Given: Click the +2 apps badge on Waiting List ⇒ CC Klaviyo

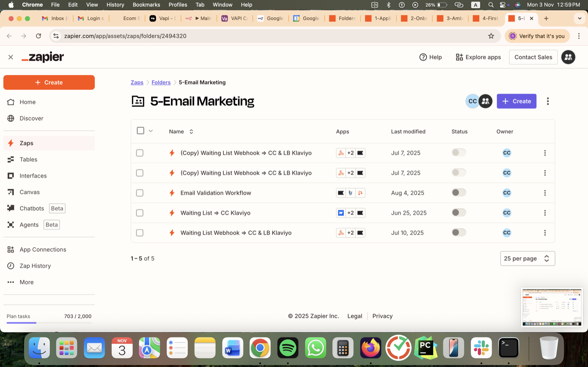Looking at the screenshot, I should coord(350,213).
